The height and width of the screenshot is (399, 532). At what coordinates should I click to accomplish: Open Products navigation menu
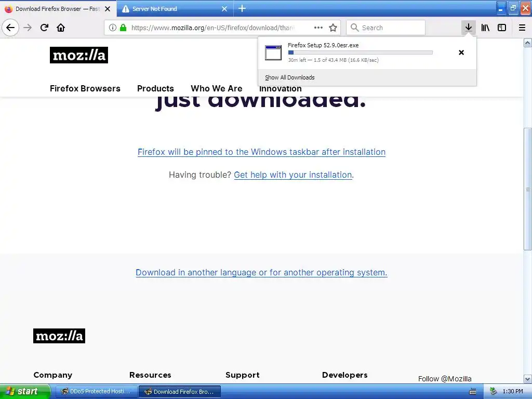click(155, 88)
